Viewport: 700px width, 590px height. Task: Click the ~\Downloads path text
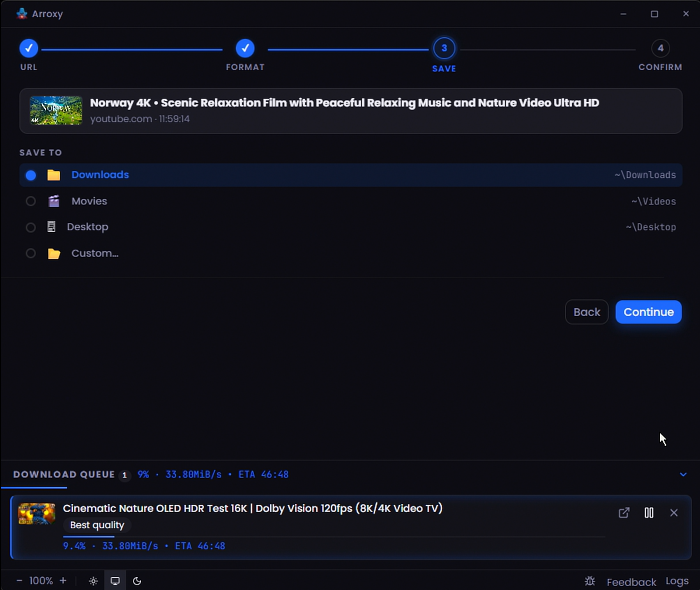(x=645, y=175)
